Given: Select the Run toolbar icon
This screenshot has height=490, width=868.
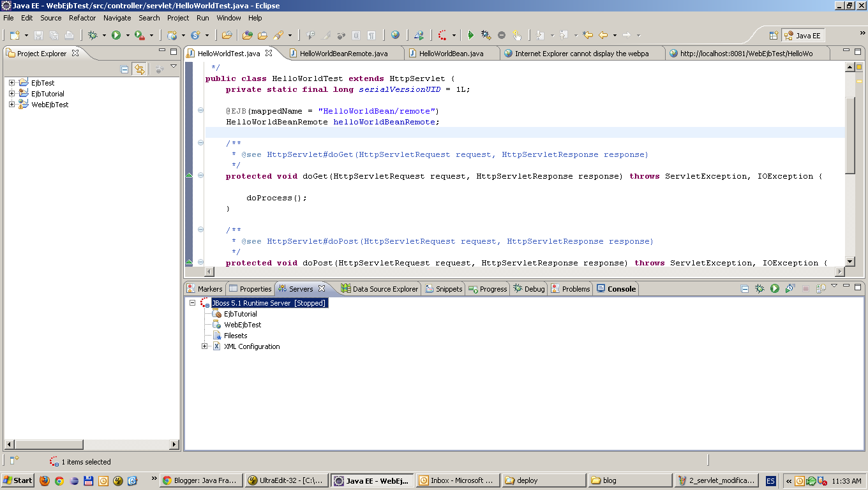Looking at the screenshot, I should tap(114, 36).
